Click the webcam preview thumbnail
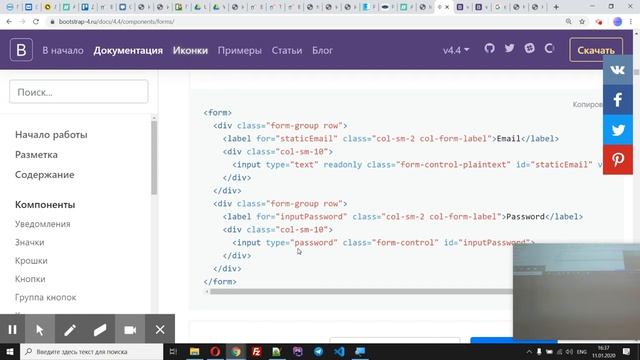 tap(576, 292)
